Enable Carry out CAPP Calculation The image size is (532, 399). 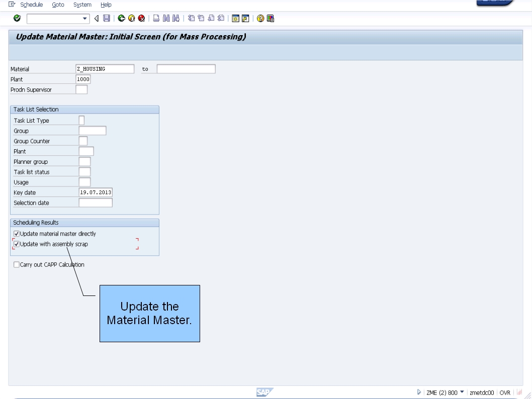pos(16,264)
